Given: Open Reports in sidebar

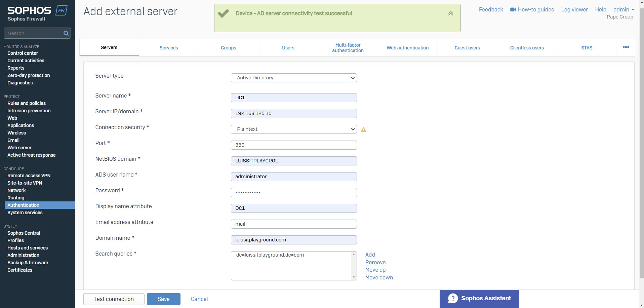Looking at the screenshot, I should pyautogui.click(x=16, y=68).
